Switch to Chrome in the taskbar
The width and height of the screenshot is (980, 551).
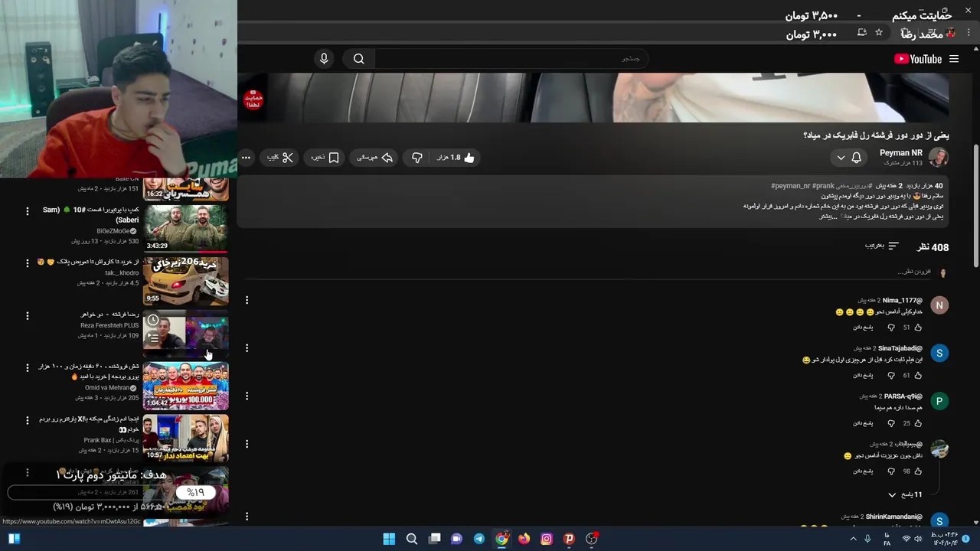tap(501, 539)
